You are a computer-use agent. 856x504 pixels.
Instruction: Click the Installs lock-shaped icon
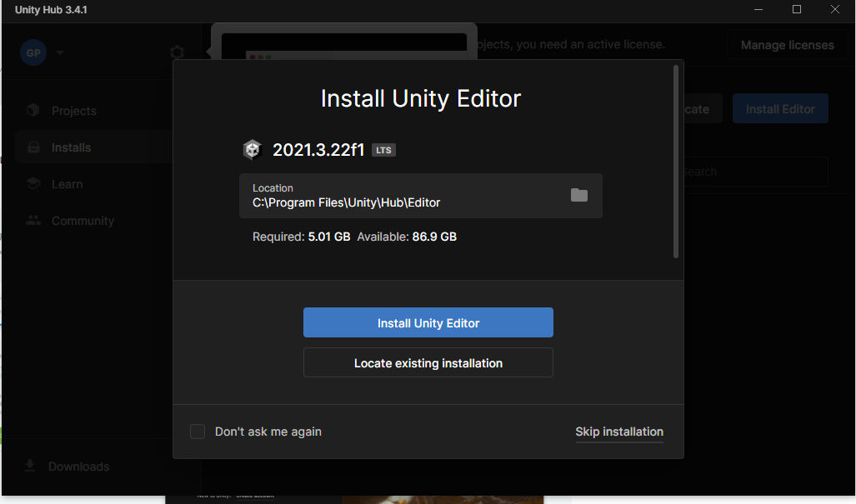click(33, 147)
